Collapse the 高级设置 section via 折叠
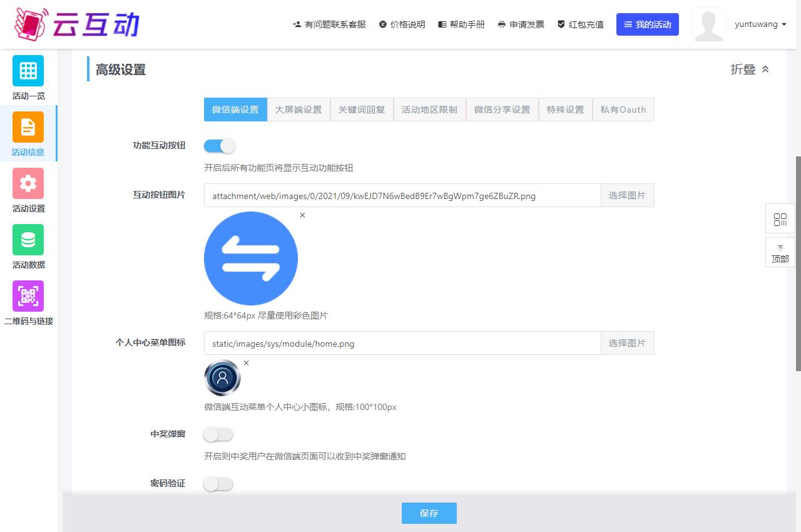This screenshot has height=532, width=801. [750, 69]
